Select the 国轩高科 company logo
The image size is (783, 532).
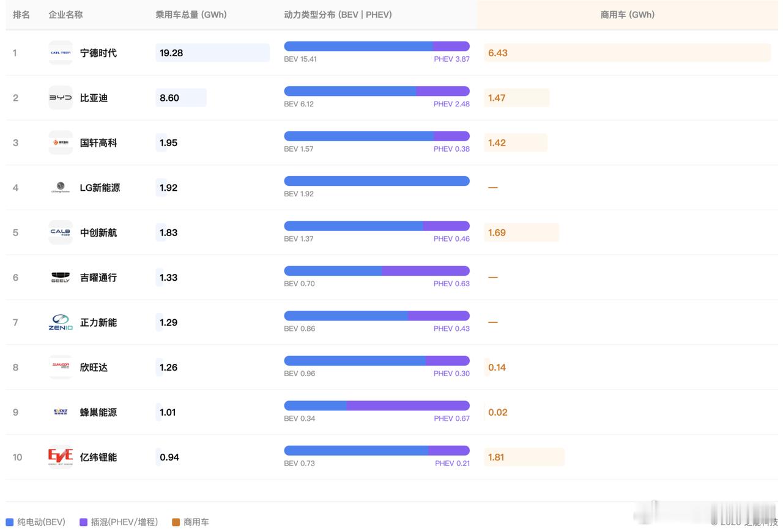coord(61,142)
